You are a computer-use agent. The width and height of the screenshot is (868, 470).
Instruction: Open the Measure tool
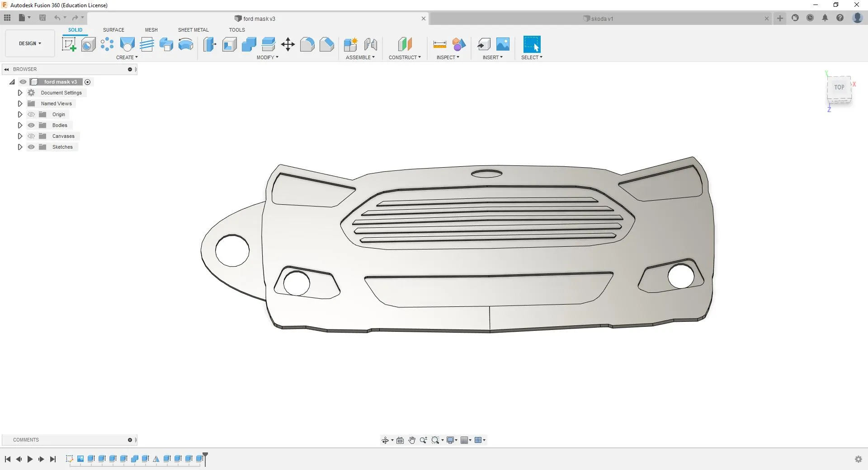tap(439, 44)
